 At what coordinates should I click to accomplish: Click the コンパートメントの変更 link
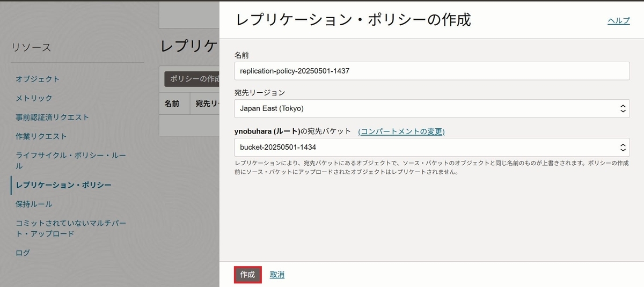coord(401,131)
